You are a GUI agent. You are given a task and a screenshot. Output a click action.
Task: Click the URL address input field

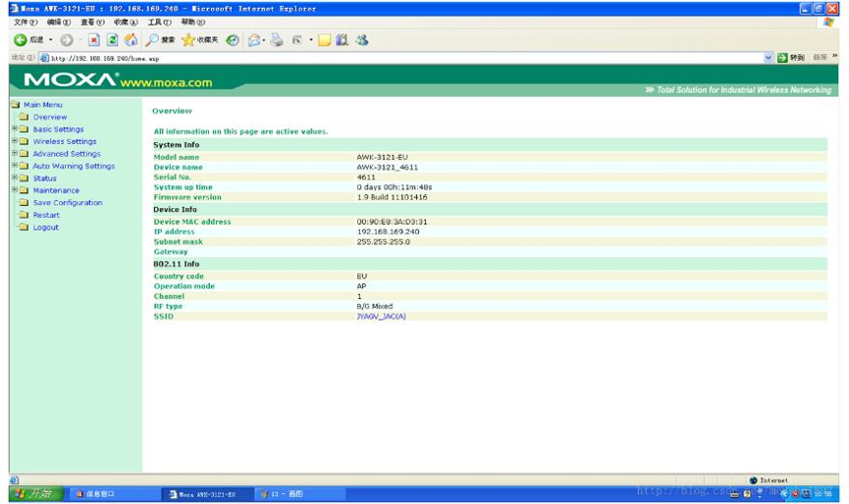393,58
